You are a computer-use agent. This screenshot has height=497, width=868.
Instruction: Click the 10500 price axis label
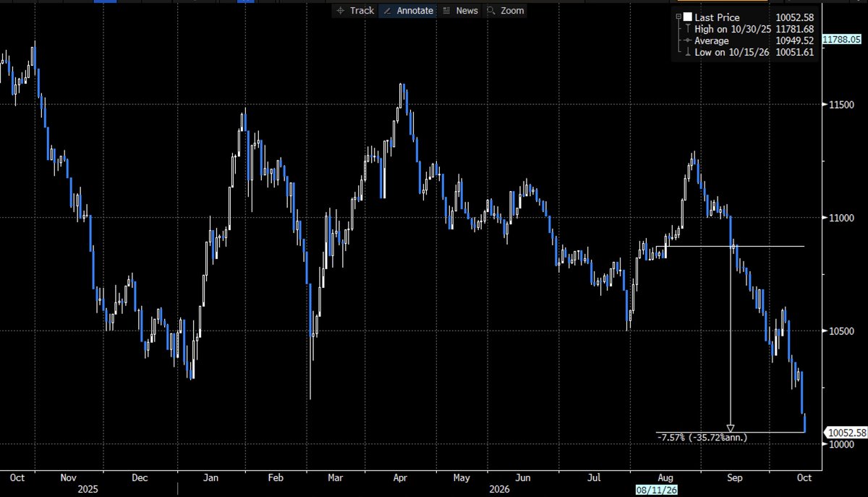coord(842,331)
